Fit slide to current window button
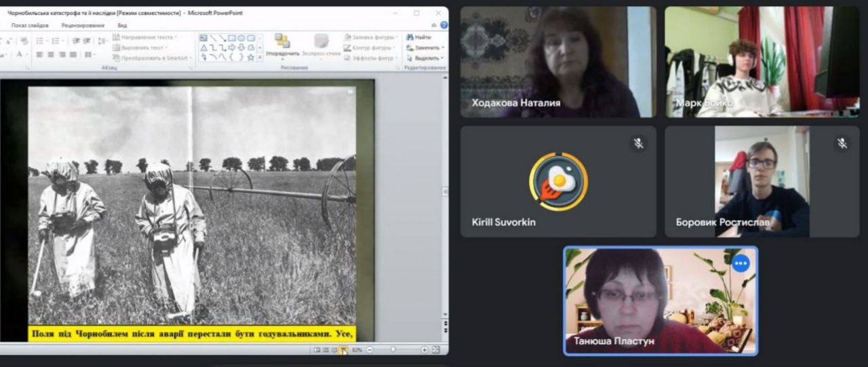This screenshot has width=868, height=367. point(435,350)
